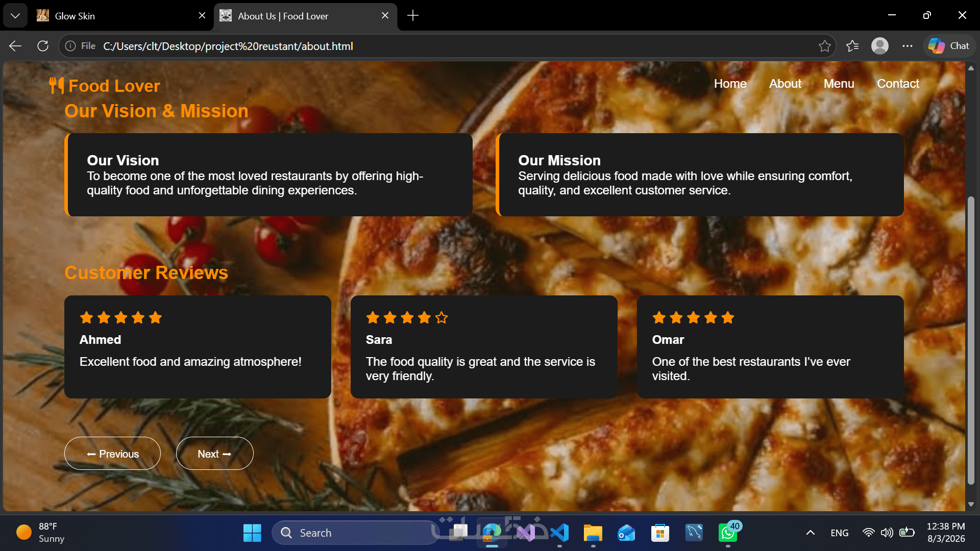The height and width of the screenshot is (551, 980).
Task: Open a new browser tab
Action: (413, 16)
